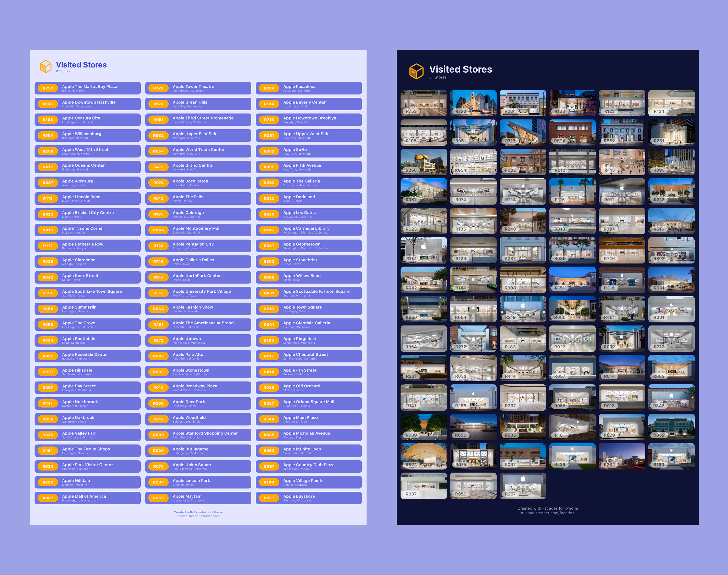
Task: View the R051 store photo thumbnail
Action: click(x=473, y=133)
